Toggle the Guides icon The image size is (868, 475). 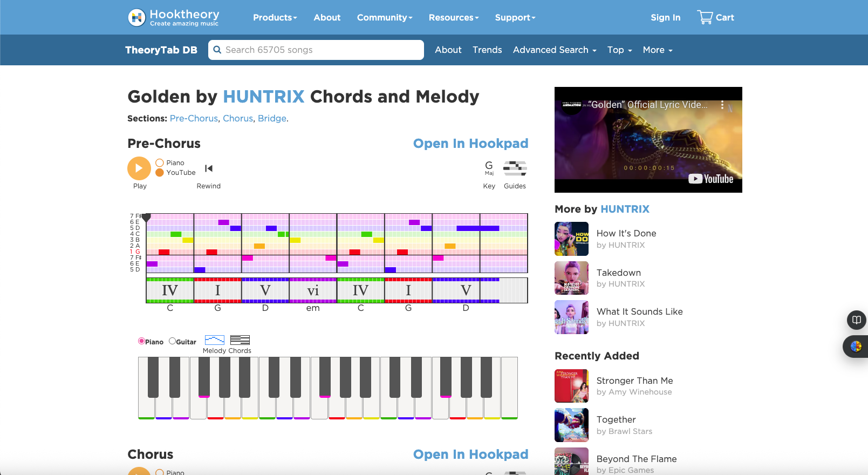pyautogui.click(x=515, y=168)
